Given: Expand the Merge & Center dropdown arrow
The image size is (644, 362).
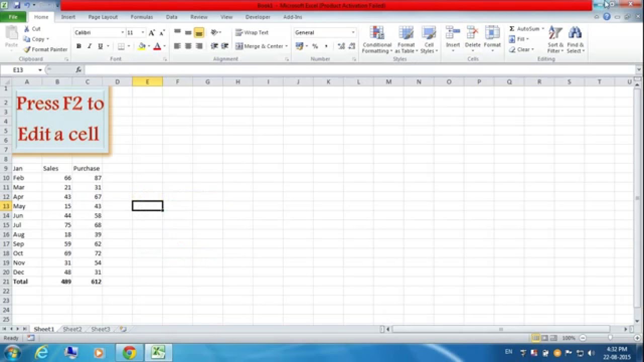Looking at the screenshot, I should [287, 46].
